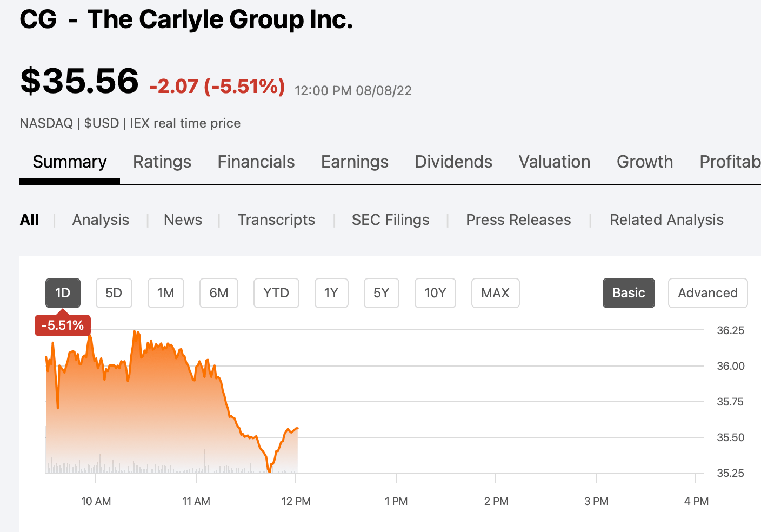The image size is (761, 532).
Task: Switch to the Growth tab
Action: click(x=644, y=162)
